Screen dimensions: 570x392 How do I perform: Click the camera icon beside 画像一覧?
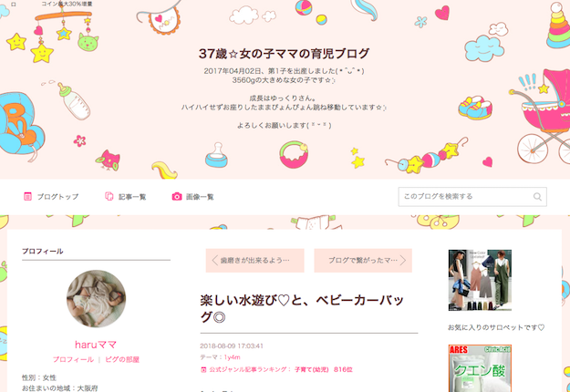pyautogui.click(x=177, y=197)
